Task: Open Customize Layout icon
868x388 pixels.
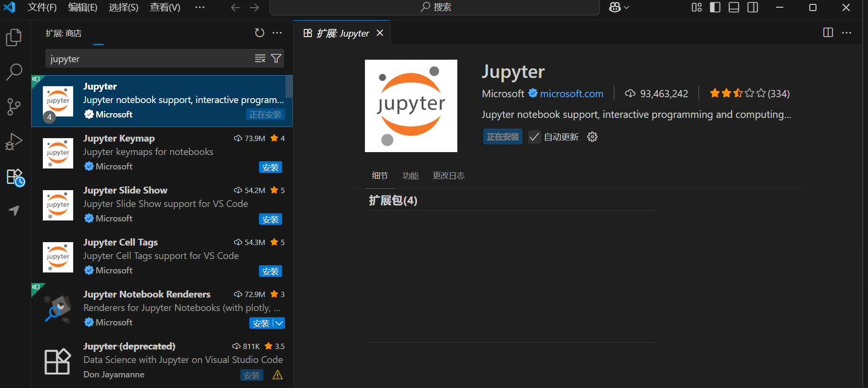Action: point(697,7)
